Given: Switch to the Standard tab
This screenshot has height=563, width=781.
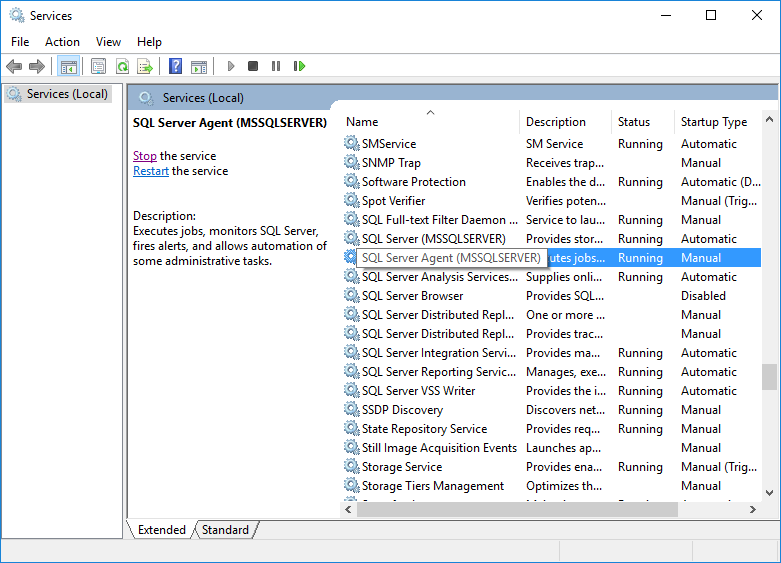Looking at the screenshot, I should point(225,530).
